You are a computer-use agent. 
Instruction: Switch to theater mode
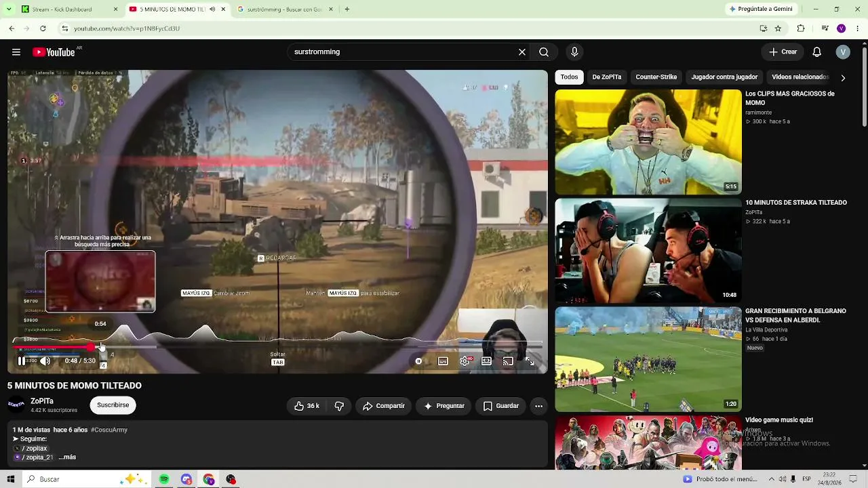coord(486,361)
